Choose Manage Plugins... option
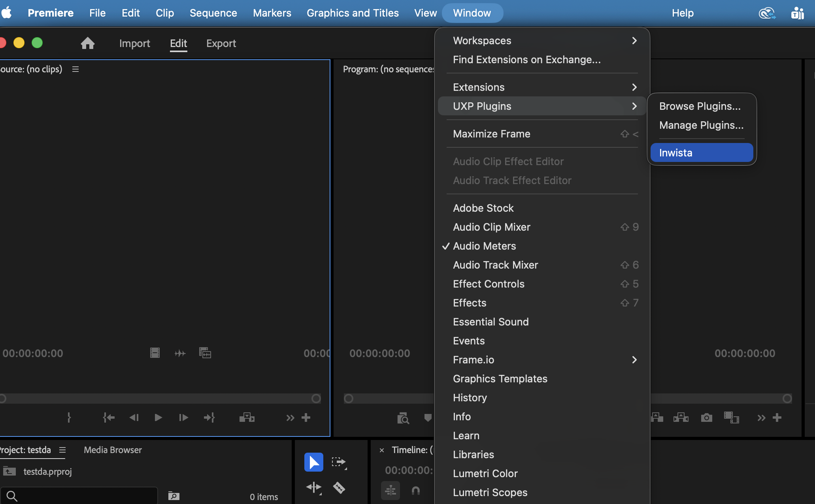The image size is (815, 504). pyautogui.click(x=702, y=125)
